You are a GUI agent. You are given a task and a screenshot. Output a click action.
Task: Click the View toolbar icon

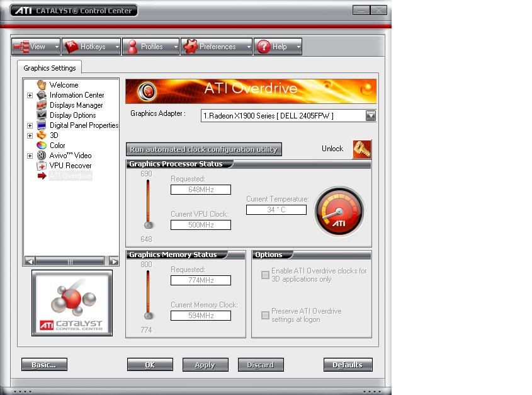pos(21,47)
